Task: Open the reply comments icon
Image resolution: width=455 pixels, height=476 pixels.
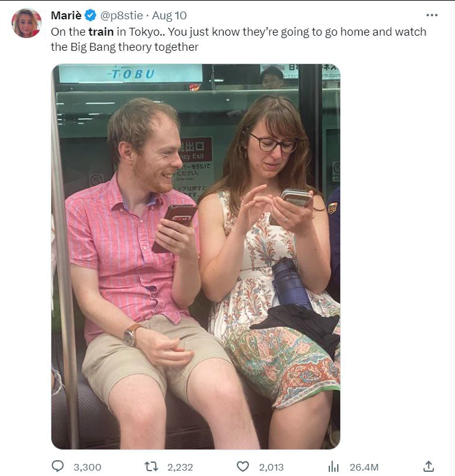Action: click(57, 466)
